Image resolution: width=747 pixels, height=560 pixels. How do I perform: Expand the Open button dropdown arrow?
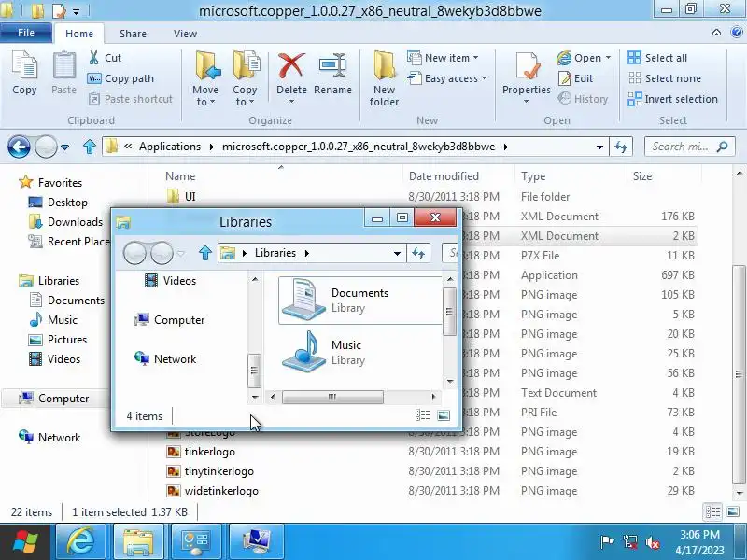point(608,58)
